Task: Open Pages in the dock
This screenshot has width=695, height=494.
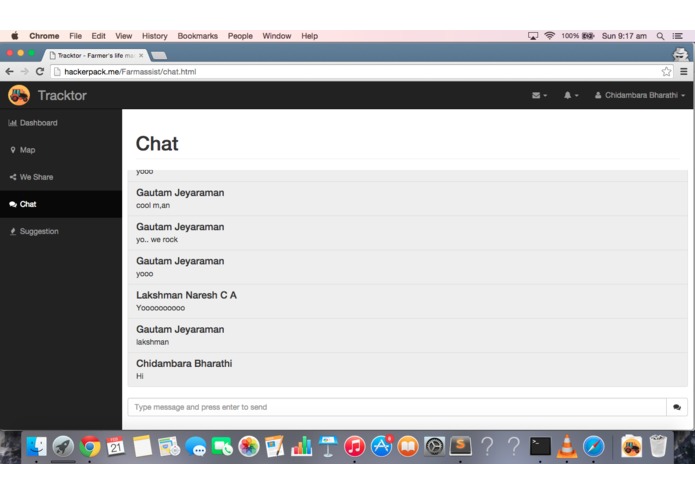Action: point(275,446)
